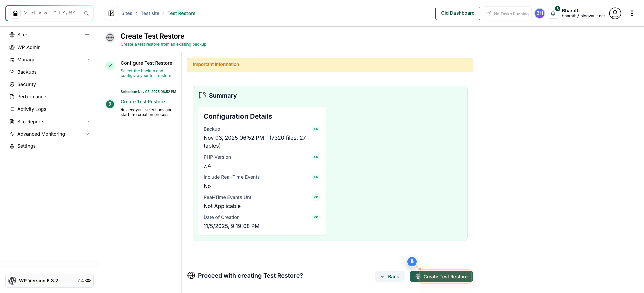Click the Manage sliders icon
Screen dimensions: 644x293
click(12, 60)
